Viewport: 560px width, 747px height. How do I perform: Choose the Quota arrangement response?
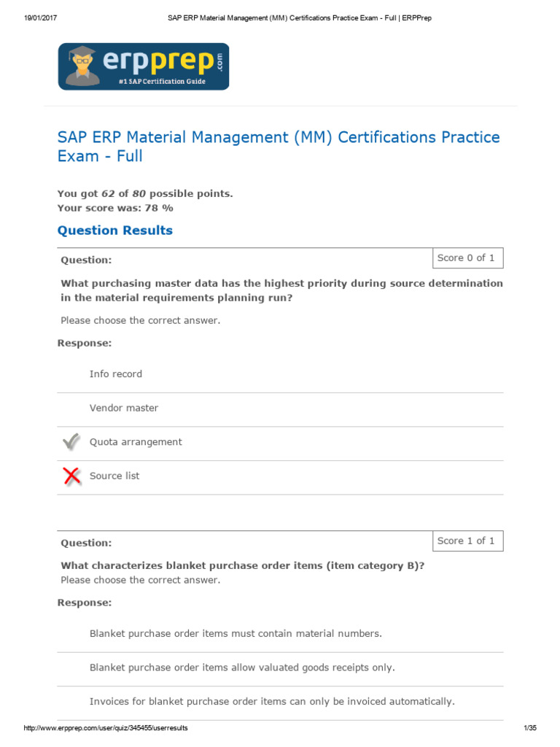(136, 442)
